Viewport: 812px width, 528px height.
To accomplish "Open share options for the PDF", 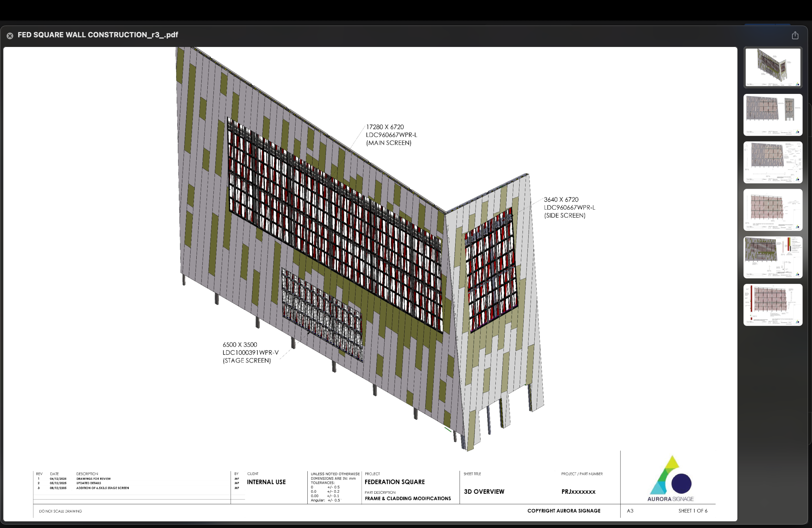I will [x=795, y=35].
